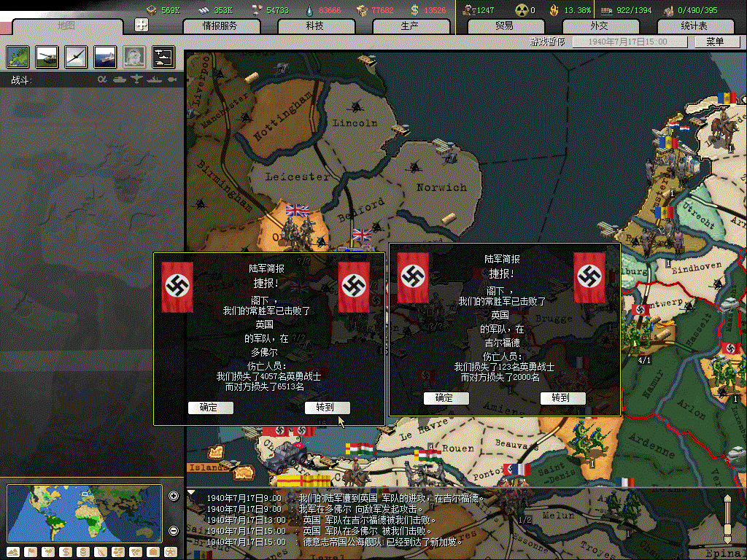Click the manpower soldier icon
The image size is (747, 560).
click(468, 9)
